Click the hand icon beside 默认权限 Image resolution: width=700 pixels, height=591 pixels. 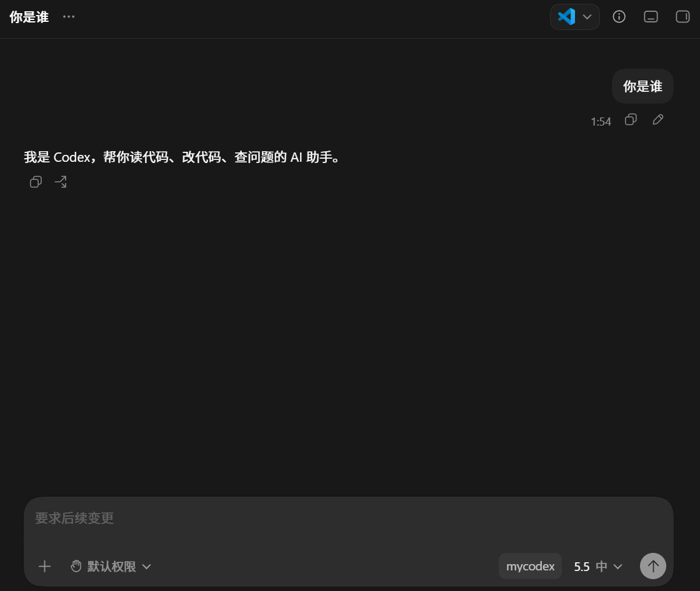(76, 567)
